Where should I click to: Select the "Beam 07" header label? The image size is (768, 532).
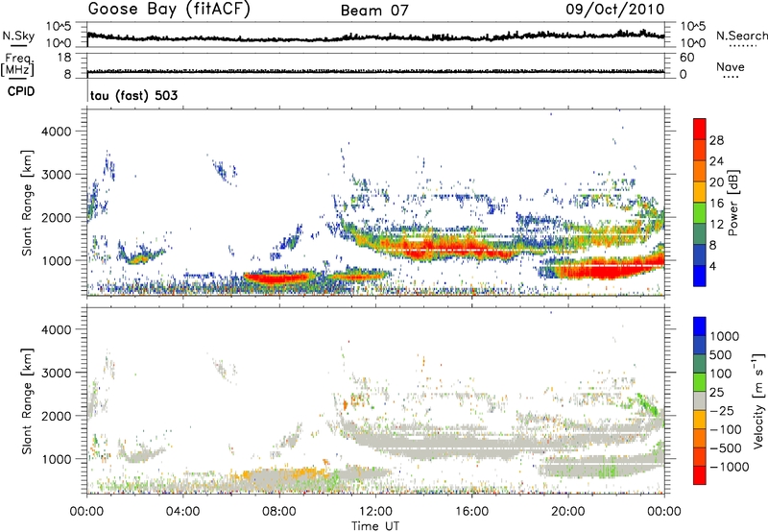tap(374, 11)
